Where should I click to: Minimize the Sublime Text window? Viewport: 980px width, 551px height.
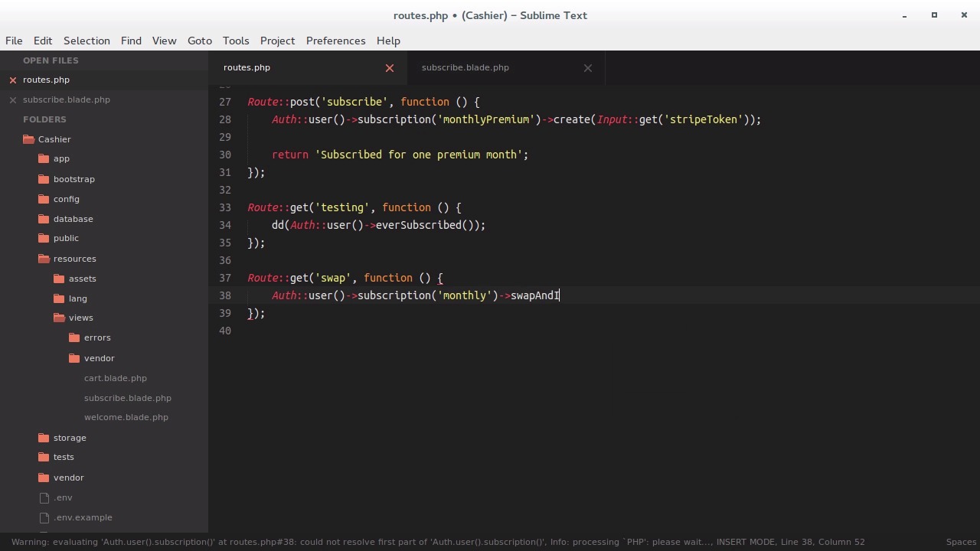click(905, 15)
